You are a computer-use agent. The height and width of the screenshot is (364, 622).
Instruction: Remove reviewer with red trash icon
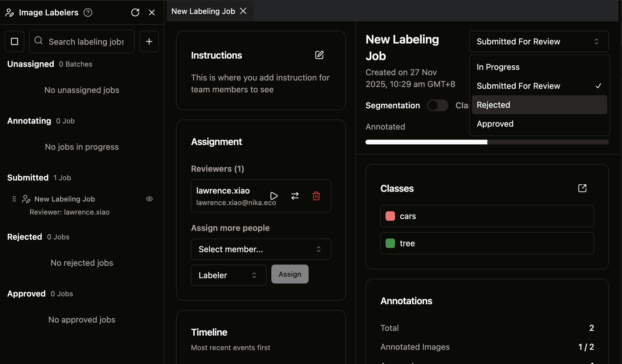point(316,196)
